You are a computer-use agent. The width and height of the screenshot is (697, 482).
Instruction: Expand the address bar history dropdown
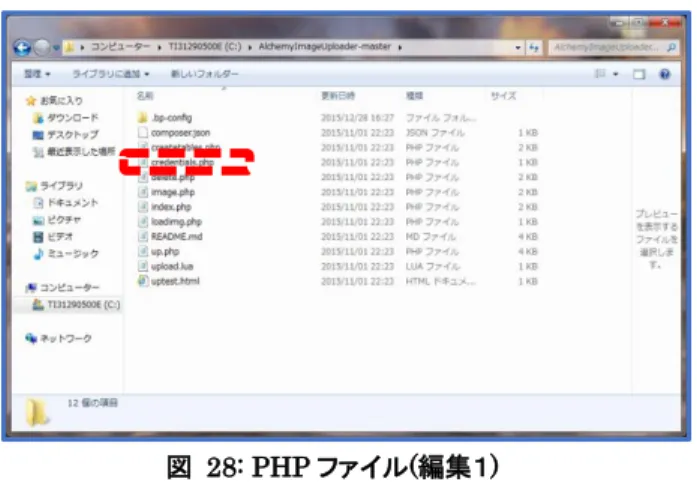pos(518,47)
